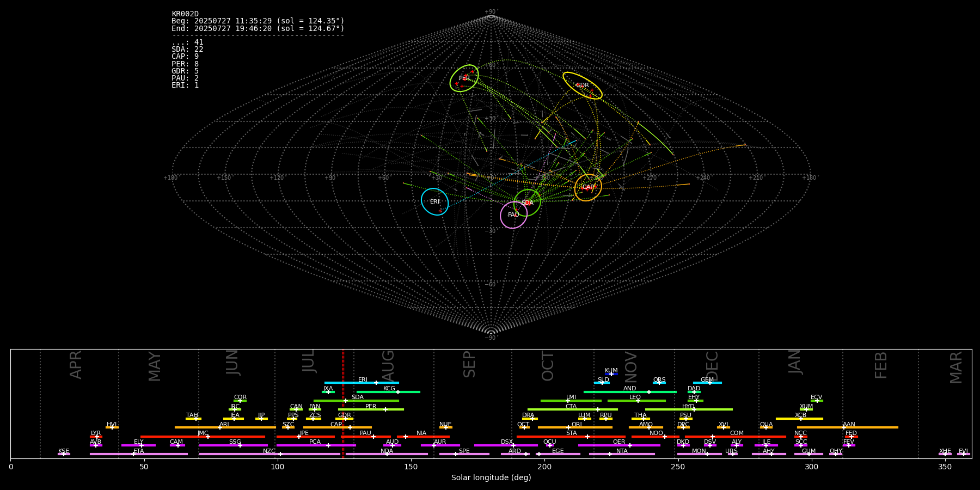Screen dimensions: 980x490
Task: Select the orange CAP radiant circle on map
Action: tap(588, 187)
